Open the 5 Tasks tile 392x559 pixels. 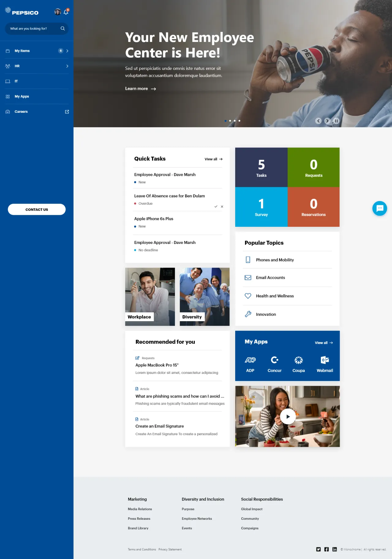click(x=261, y=167)
